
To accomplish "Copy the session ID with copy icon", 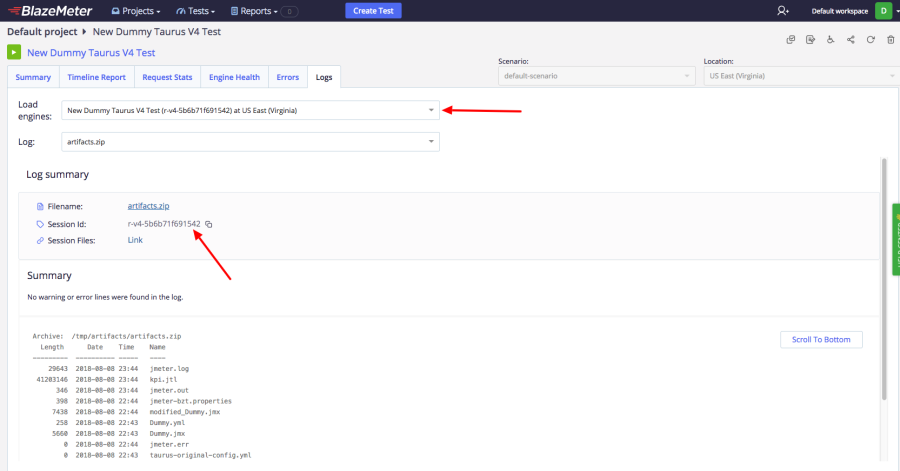I will (209, 224).
